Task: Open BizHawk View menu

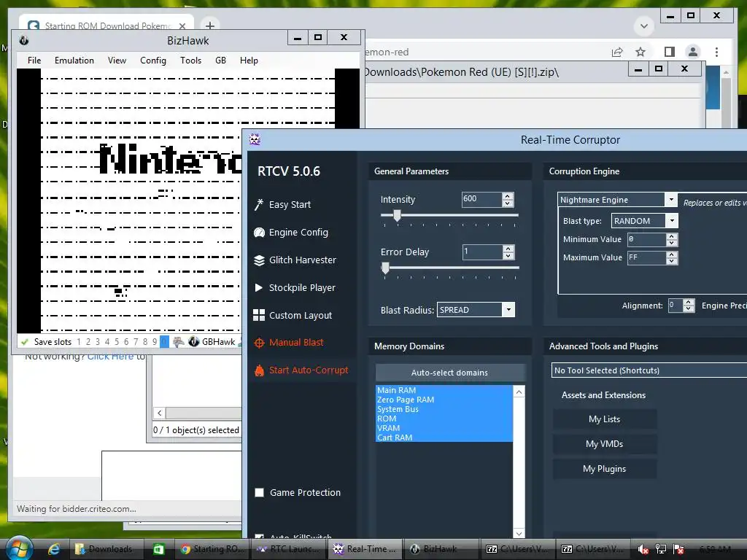Action: click(117, 61)
